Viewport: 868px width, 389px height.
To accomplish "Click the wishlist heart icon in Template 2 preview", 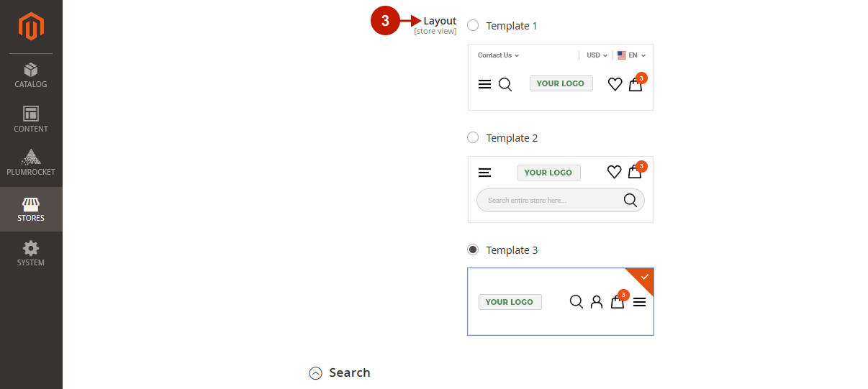I will click(x=614, y=172).
